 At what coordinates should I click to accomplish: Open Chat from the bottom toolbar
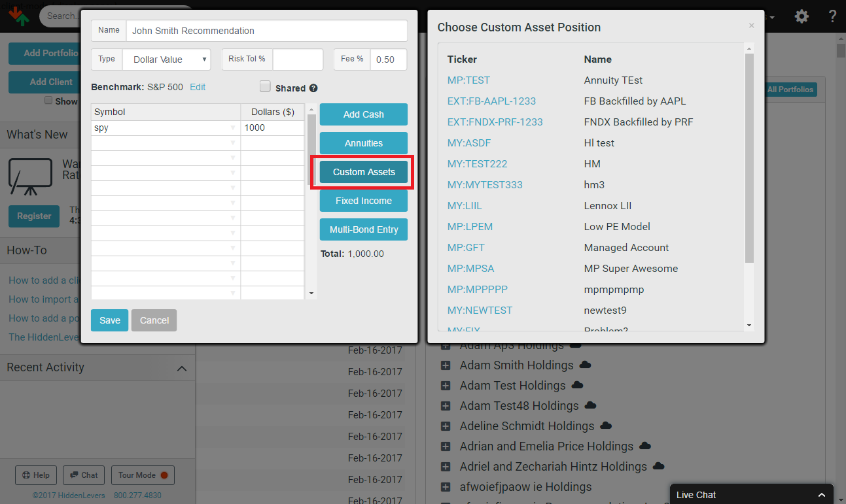83,475
